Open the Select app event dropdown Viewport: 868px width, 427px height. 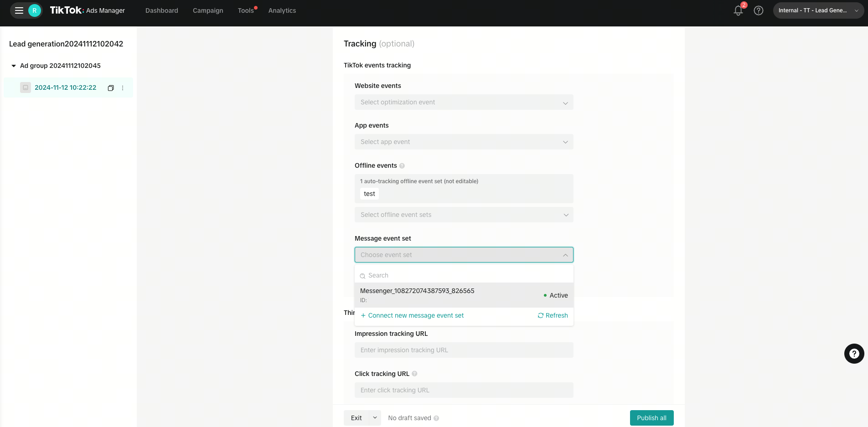(x=464, y=142)
